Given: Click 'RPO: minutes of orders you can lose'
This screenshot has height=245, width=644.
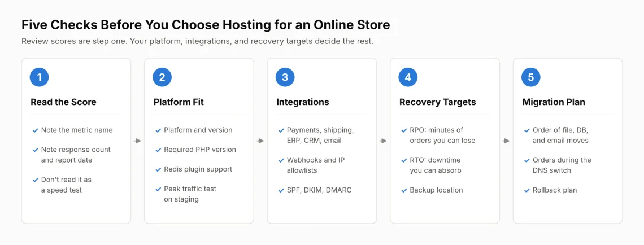Looking at the screenshot, I should 442,135.
